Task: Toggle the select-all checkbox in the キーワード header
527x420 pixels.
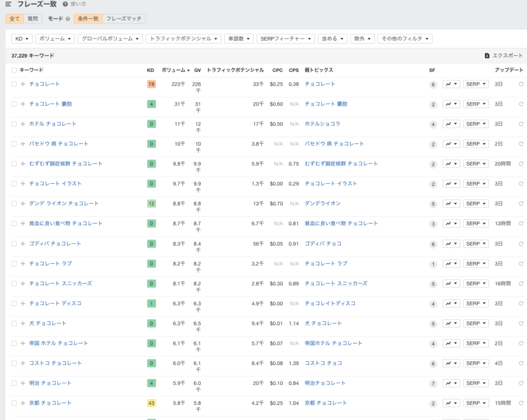Action: tap(14, 70)
